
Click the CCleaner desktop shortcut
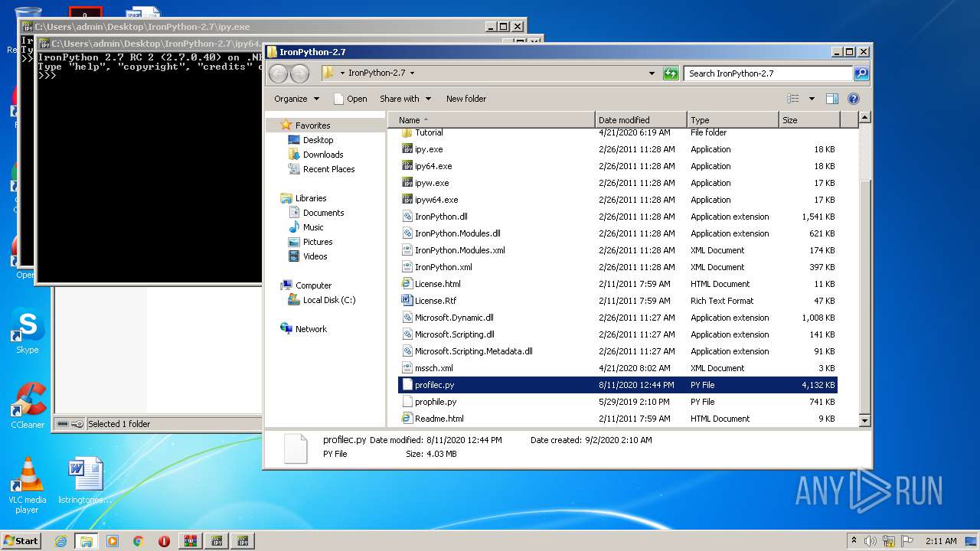pos(28,406)
